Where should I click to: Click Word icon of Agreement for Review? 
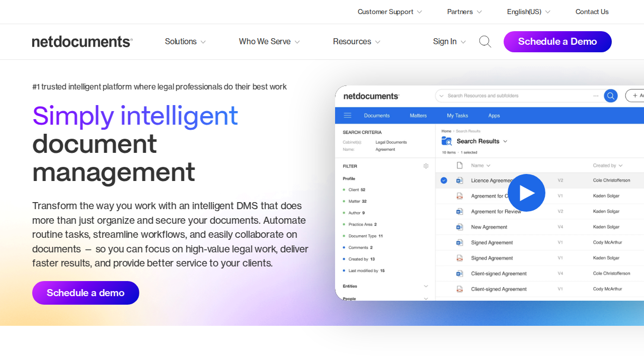(459, 212)
